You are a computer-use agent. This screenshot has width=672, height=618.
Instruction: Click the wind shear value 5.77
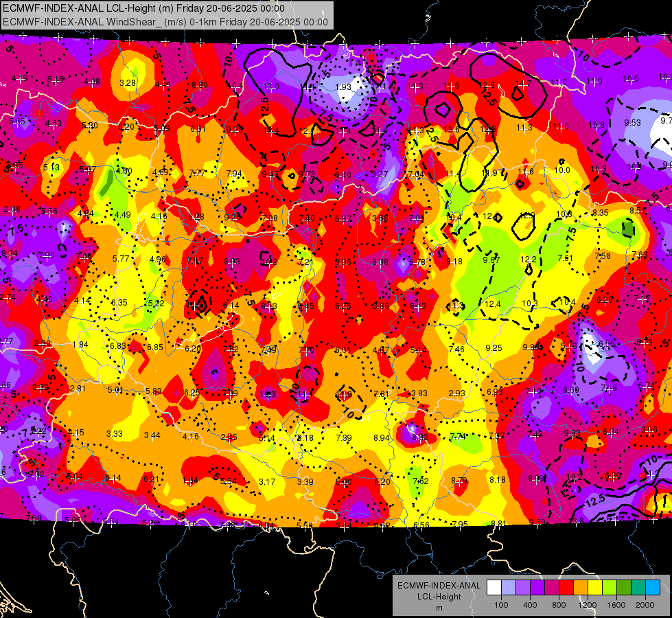pyautogui.click(x=121, y=259)
